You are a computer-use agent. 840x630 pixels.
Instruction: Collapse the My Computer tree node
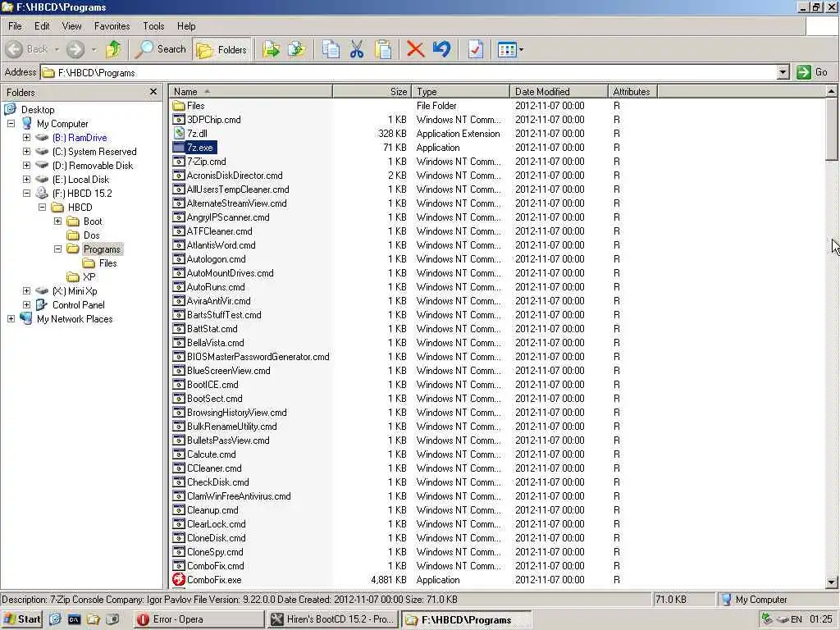(x=11, y=124)
